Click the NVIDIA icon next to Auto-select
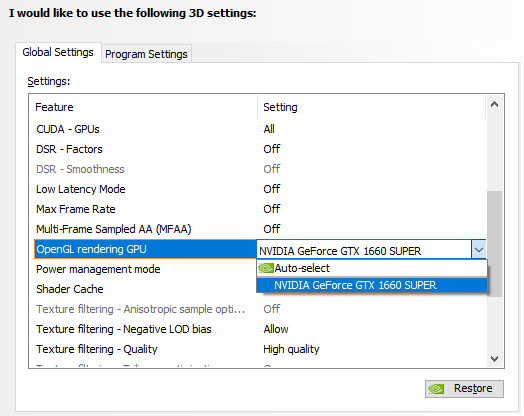 (266, 268)
